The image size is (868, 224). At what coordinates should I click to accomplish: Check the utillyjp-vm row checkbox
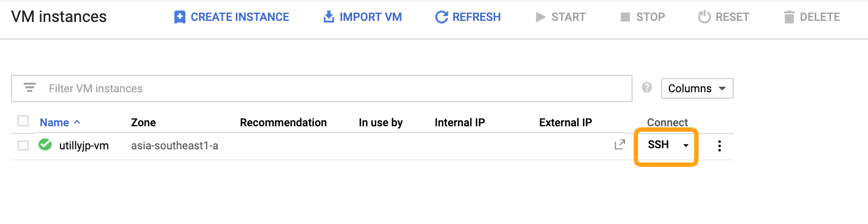click(23, 145)
